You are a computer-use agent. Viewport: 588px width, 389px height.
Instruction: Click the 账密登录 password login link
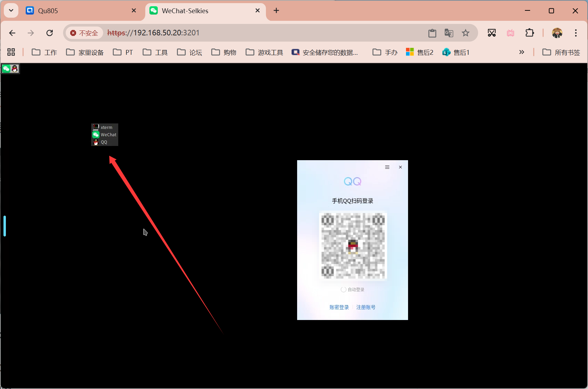339,307
